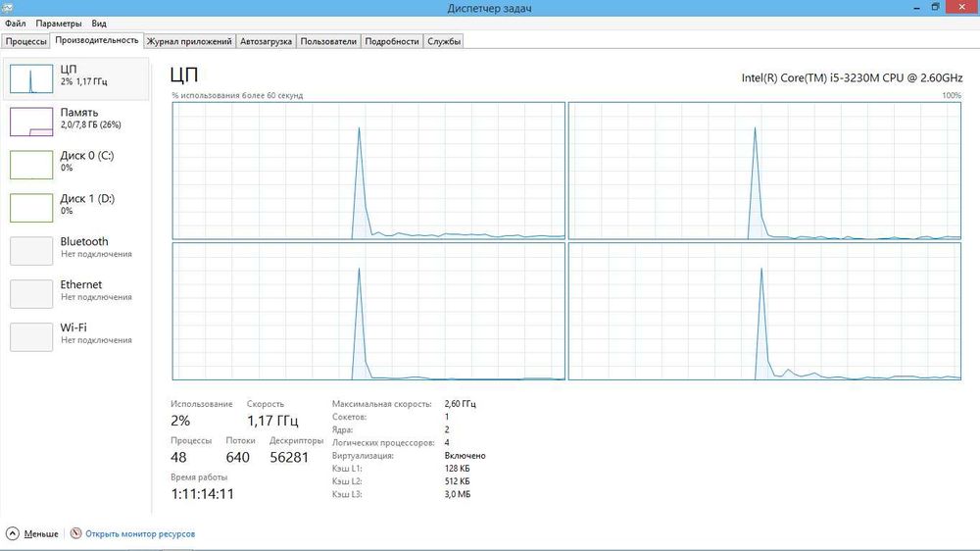The height and width of the screenshot is (551, 980).
Task: Open the Подробности tab
Action: (x=392, y=41)
